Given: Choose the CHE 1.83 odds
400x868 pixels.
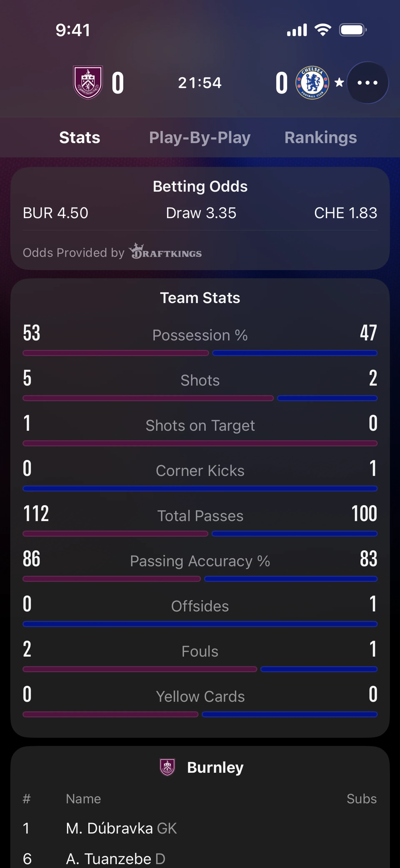Looking at the screenshot, I should [346, 213].
